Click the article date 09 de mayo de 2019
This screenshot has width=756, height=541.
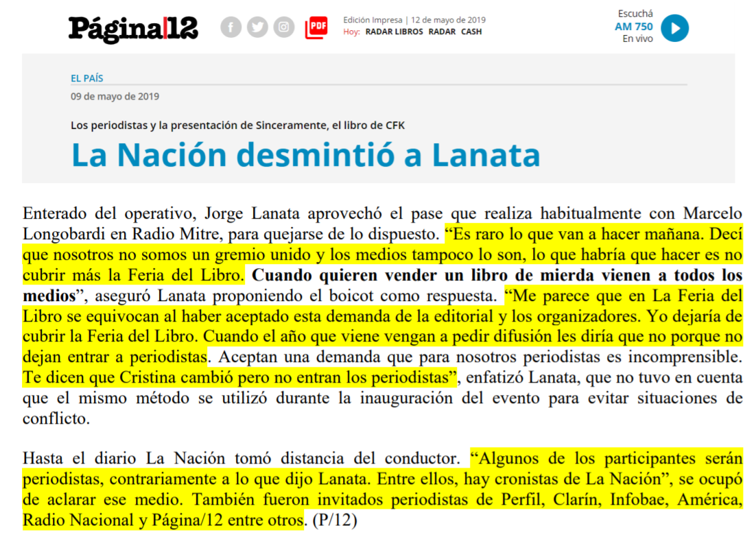[115, 97]
